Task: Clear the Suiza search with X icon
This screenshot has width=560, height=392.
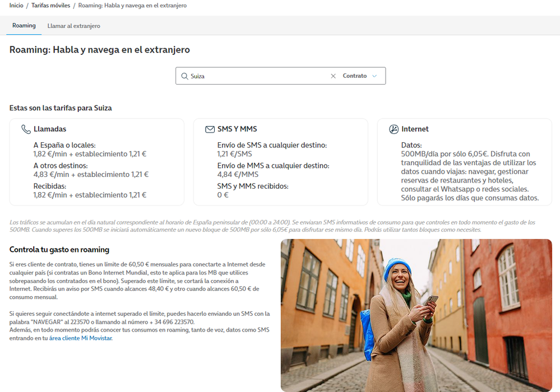Action: coord(333,76)
